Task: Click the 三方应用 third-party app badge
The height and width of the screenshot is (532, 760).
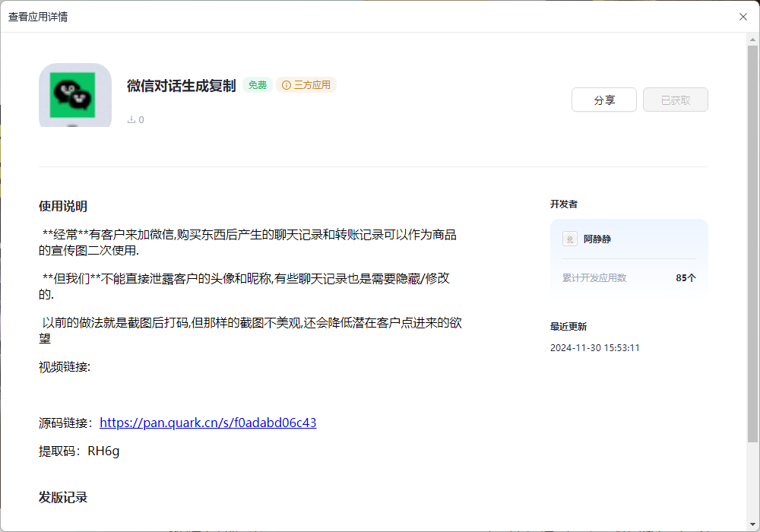Action: 306,85
